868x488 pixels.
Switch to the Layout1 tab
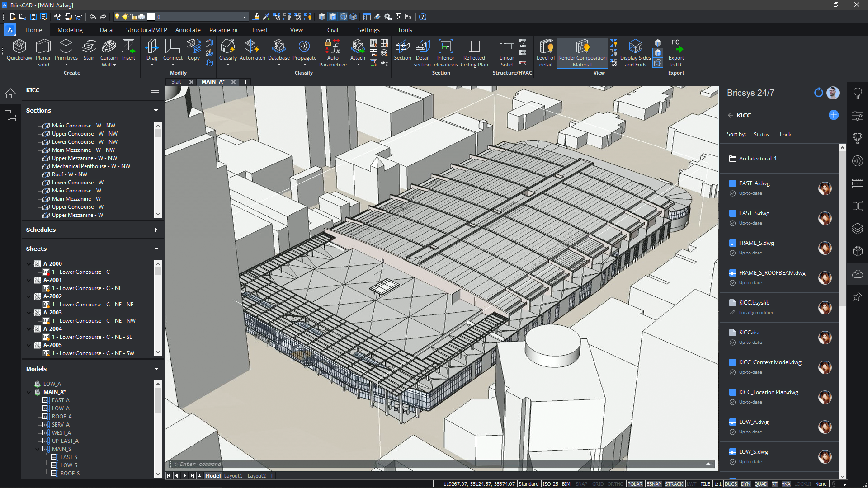point(233,475)
